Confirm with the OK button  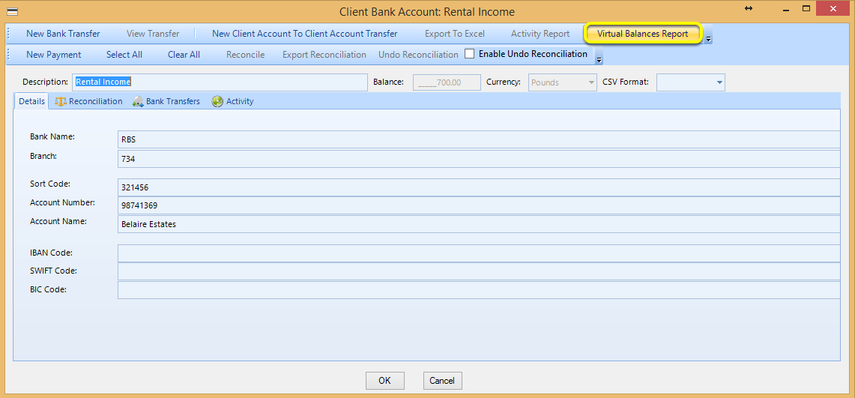click(x=385, y=381)
